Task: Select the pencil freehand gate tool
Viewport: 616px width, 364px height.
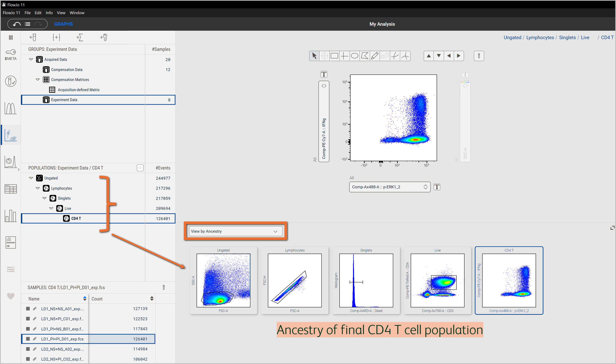Action: click(375, 56)
